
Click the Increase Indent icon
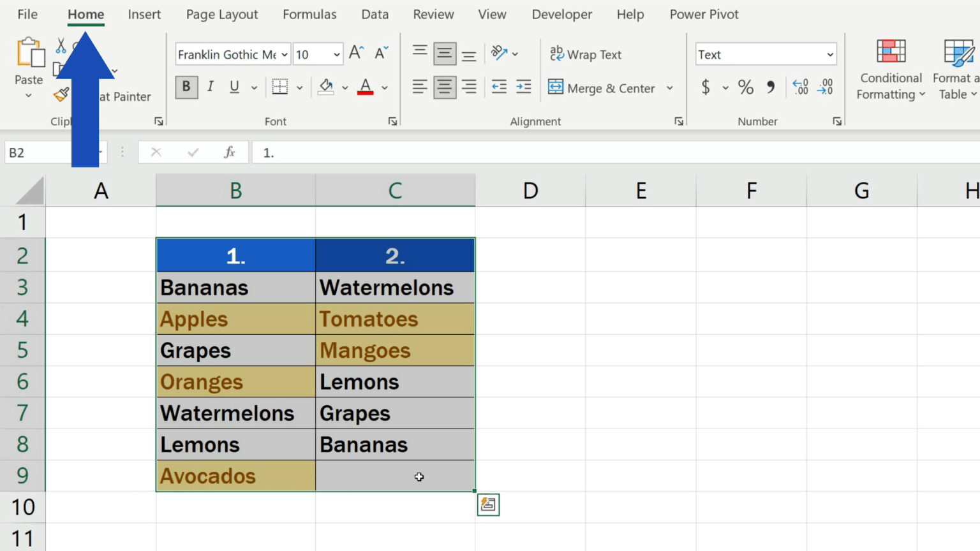523,87
